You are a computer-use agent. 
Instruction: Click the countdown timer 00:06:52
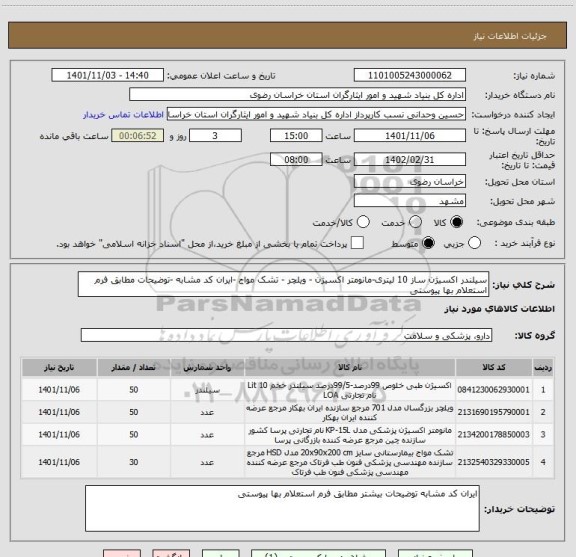(x=137, y=136)
